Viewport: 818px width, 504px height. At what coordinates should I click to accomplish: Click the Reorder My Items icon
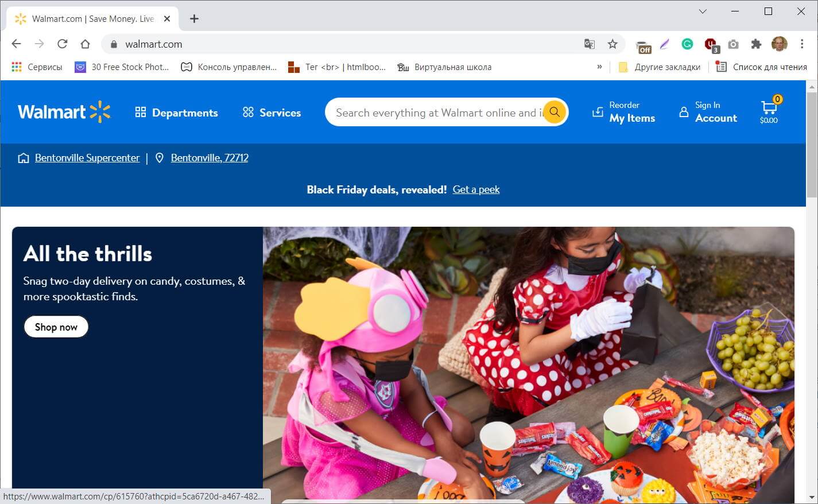pos(598,112)
